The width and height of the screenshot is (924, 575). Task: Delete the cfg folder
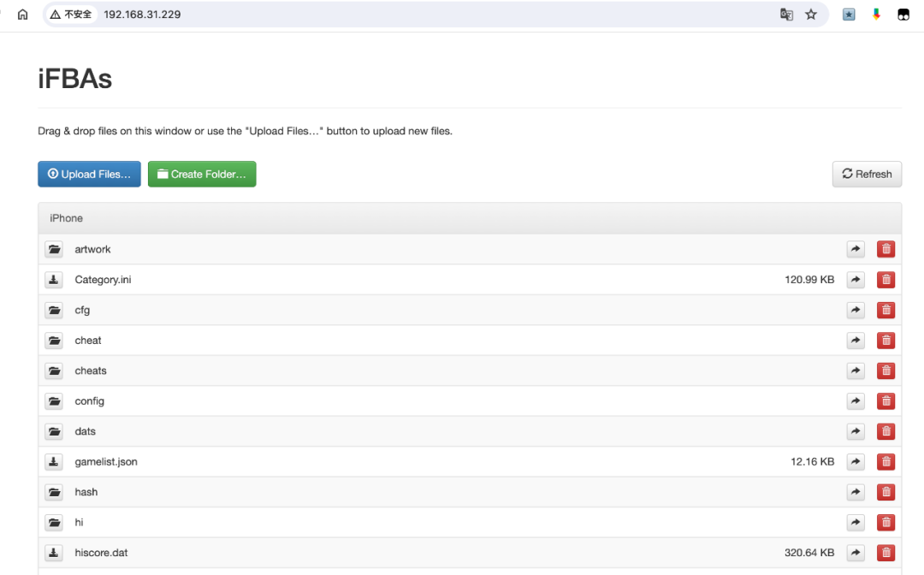(885, 310)
